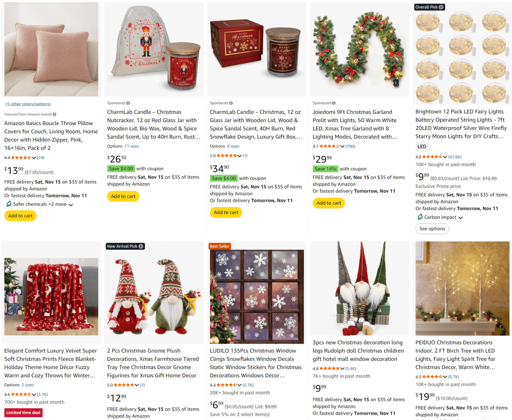
Task: Open rating dropdown on Brightown fairy lights
Action: (x=445, y=157)
